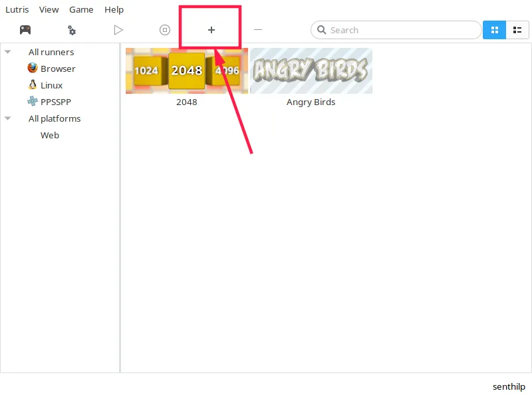
Task: Select All runners in sidebar
Action: pyautogui.click(x=51, y=53)
